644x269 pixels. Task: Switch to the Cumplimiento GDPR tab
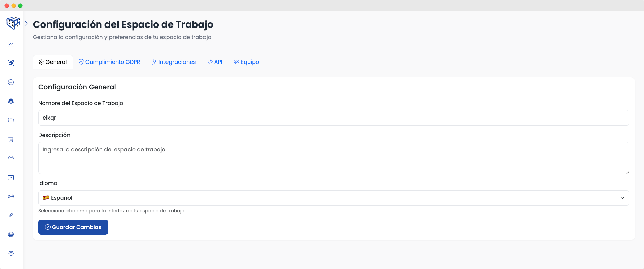pyautogui.click(x=109, y=62)
